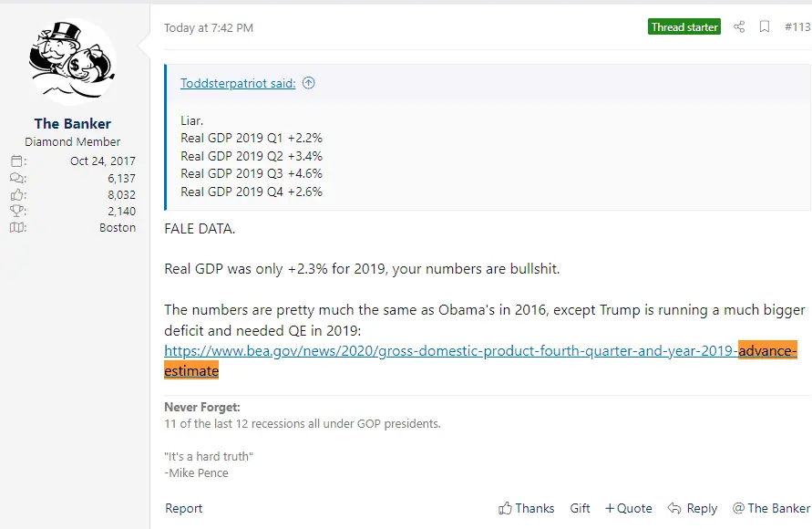Click the thumbs-up Thanks icon

tap(505, 509)
